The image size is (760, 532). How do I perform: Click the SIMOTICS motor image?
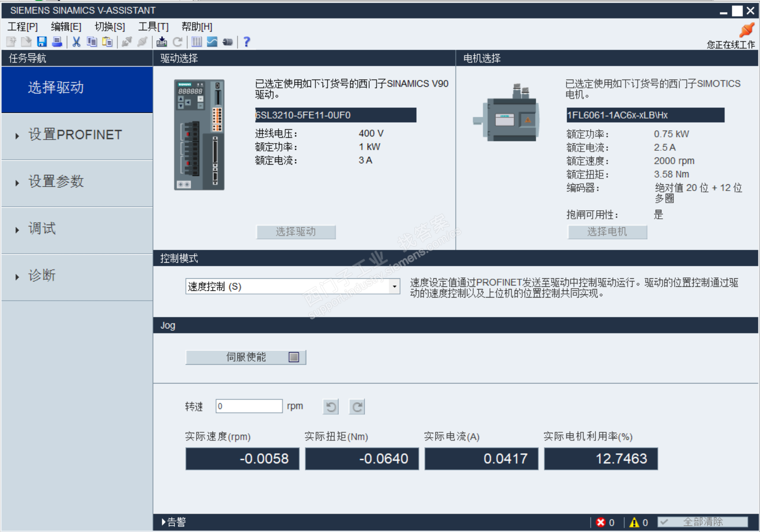click(x=506, y=113)
